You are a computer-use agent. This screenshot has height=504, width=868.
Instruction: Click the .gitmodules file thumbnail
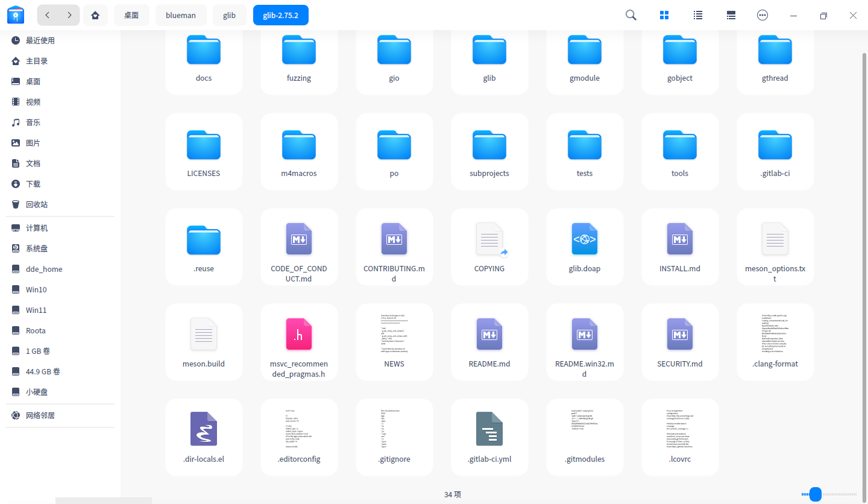point(585,429)
